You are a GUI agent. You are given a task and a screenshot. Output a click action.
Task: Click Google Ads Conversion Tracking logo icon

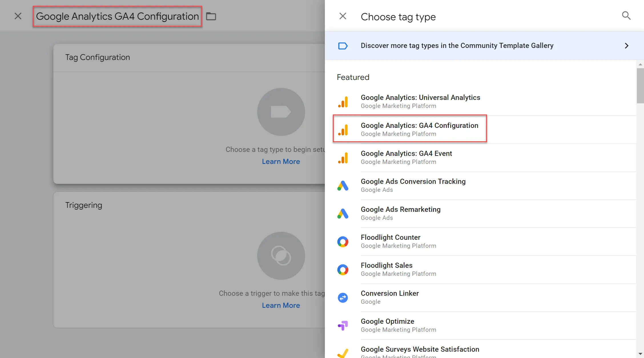[343, 186]
